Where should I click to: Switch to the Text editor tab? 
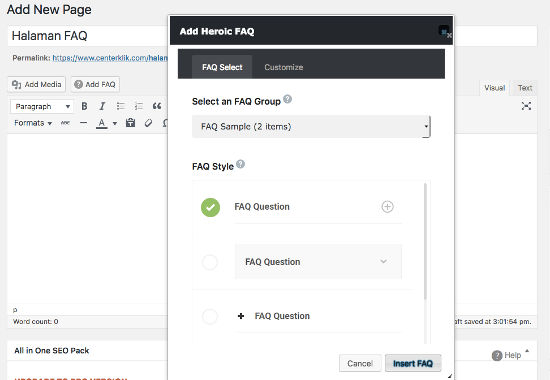tap(525, 88)
